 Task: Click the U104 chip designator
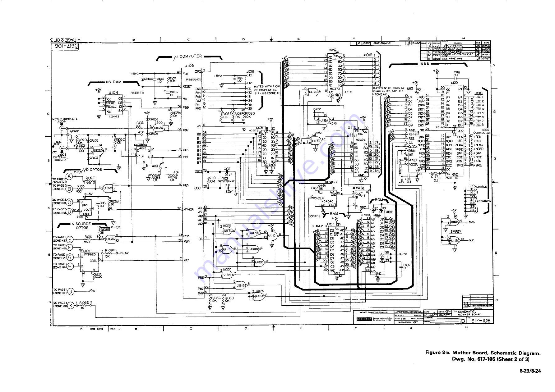point(113,93)
